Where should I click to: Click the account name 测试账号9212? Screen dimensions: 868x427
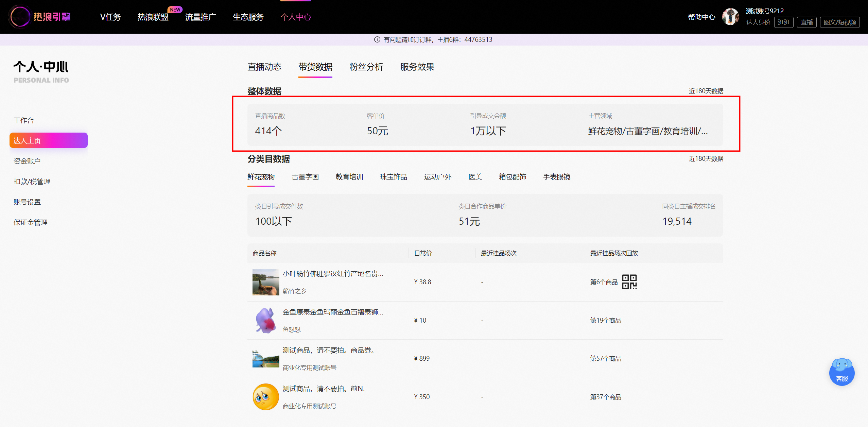click(x=765, y=11)
